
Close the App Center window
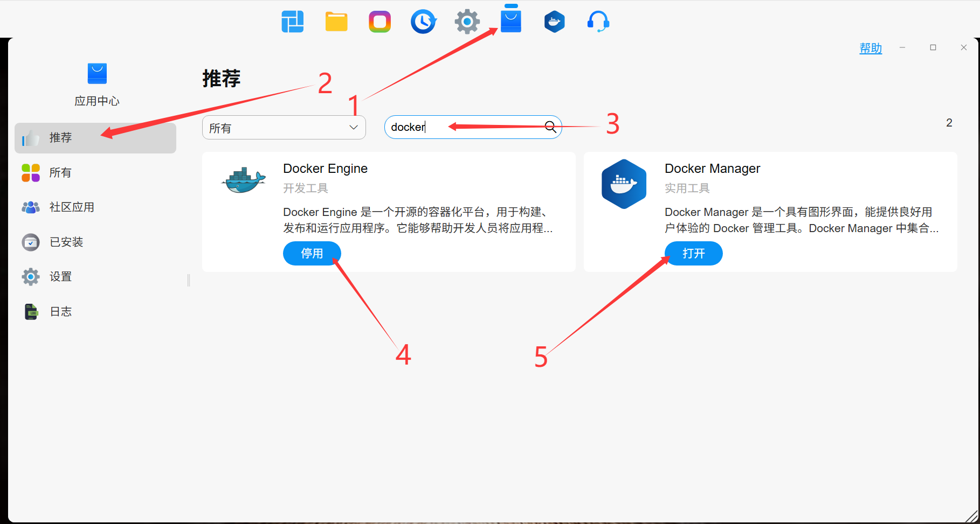tap(964, 47)
